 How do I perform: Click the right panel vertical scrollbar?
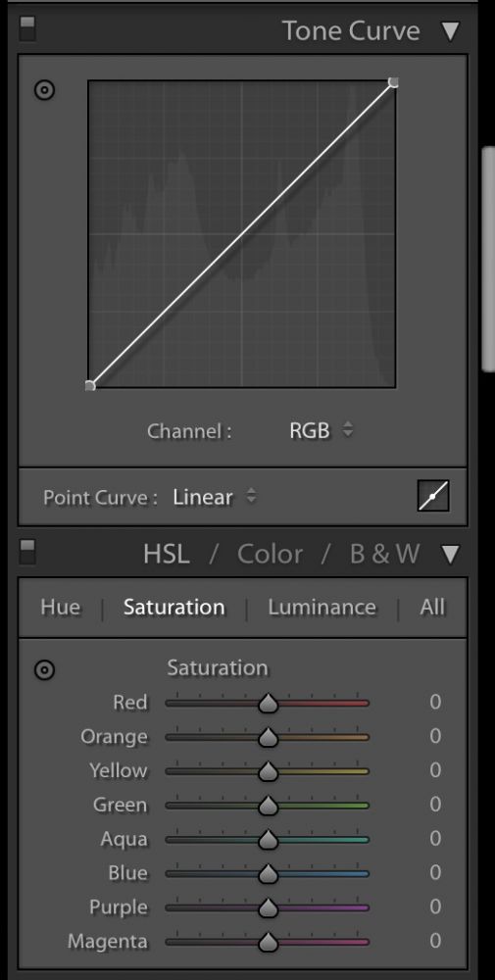point(488,260)
